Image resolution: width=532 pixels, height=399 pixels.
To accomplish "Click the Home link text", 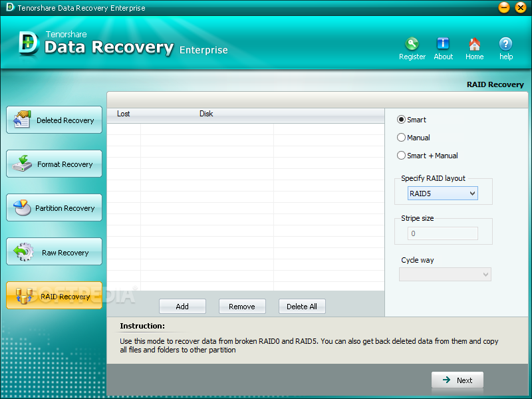I will tap(474, 57).
